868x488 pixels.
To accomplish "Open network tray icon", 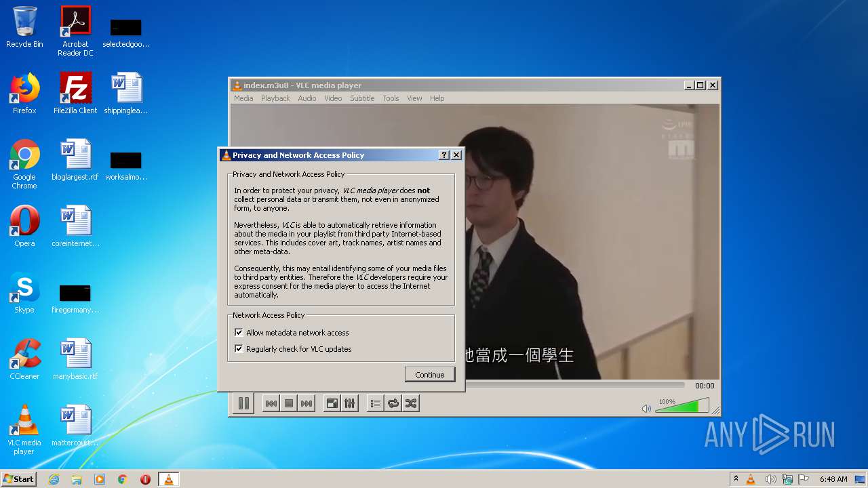I will 787,479.
